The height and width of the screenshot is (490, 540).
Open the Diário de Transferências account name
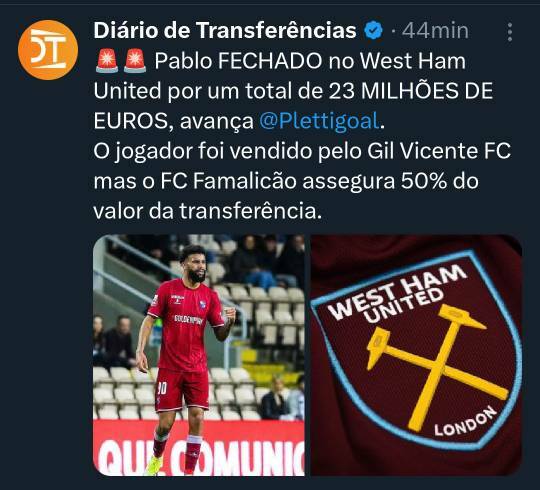(x=225, y=30)
